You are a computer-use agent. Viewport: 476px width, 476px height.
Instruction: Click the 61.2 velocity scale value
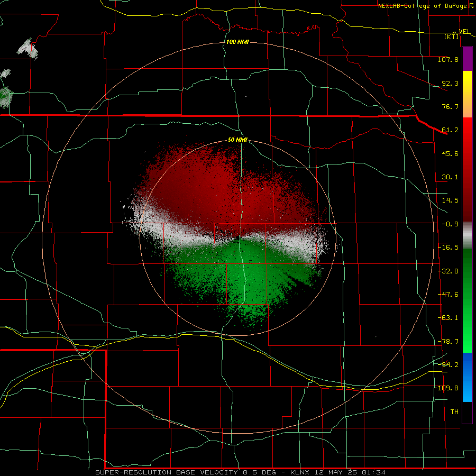click(450, 130)
